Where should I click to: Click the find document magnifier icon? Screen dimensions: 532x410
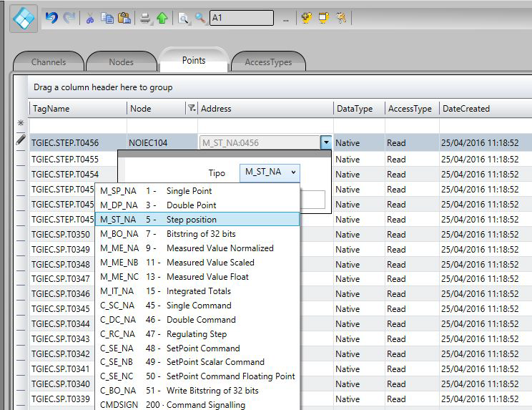[x=183, y=18]
